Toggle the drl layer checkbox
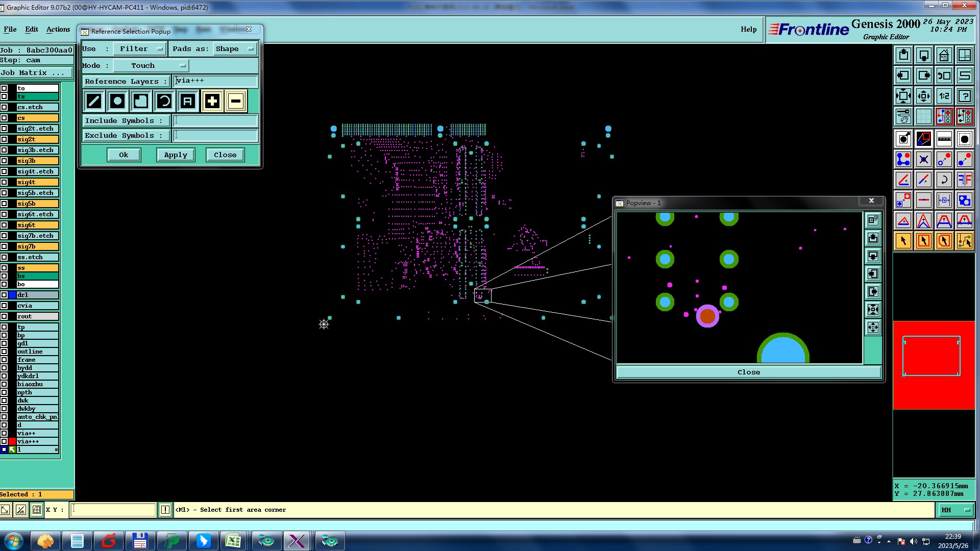 tap(4, 295)
